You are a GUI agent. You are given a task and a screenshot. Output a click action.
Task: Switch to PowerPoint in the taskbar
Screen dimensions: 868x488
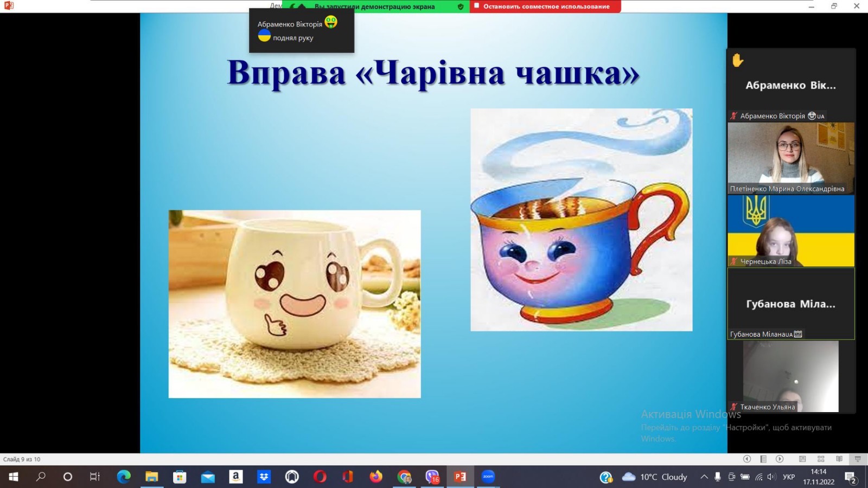[460, 477]
